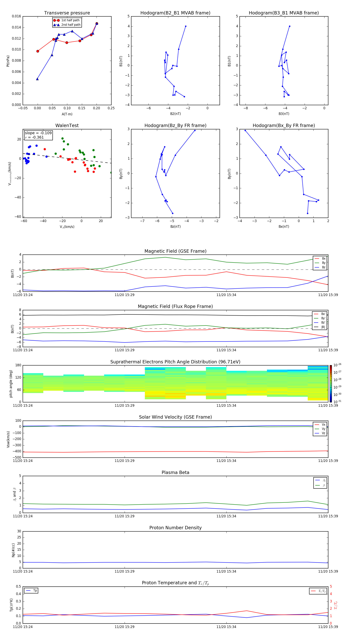Click the pitch angle colorbar strip
This screenshot has width=351, height=644.
point(331,384)
